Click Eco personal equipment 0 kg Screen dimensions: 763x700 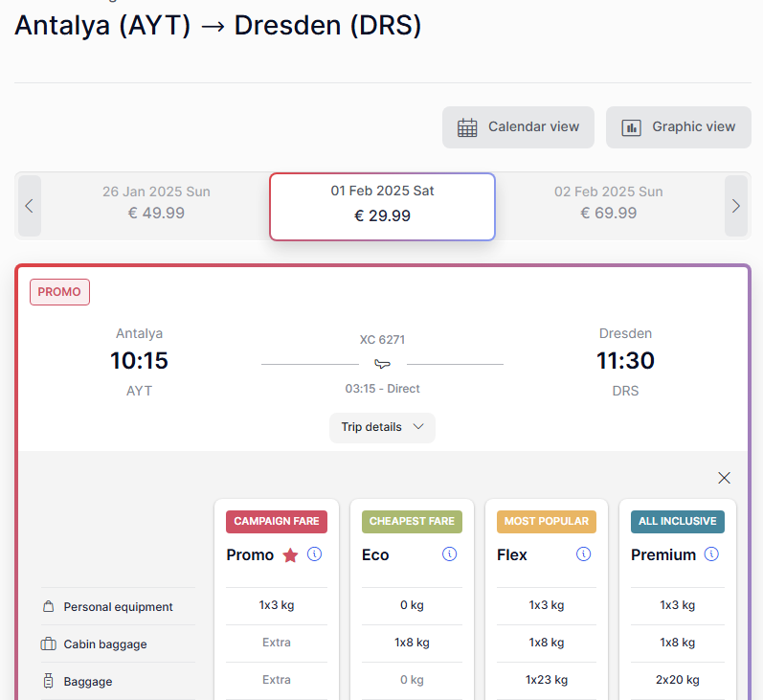click(x=412, y=605)
